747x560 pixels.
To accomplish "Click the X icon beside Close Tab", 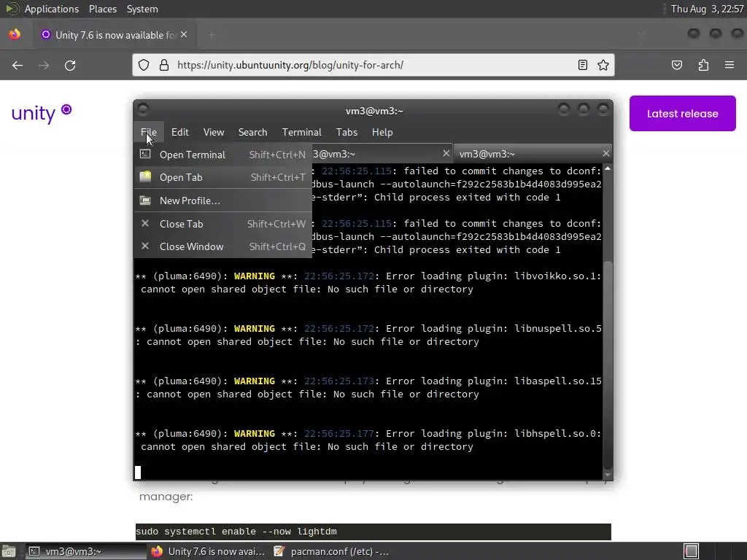I will [x=145, y=223].
